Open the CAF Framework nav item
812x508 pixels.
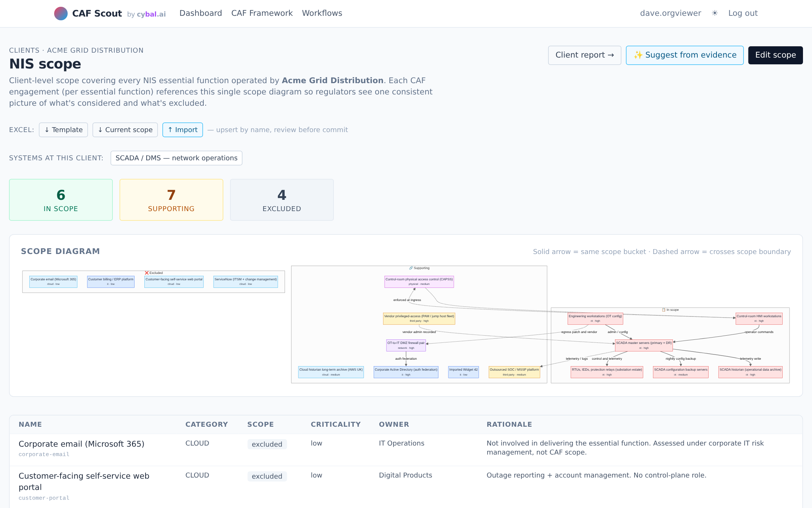[262, 13]
